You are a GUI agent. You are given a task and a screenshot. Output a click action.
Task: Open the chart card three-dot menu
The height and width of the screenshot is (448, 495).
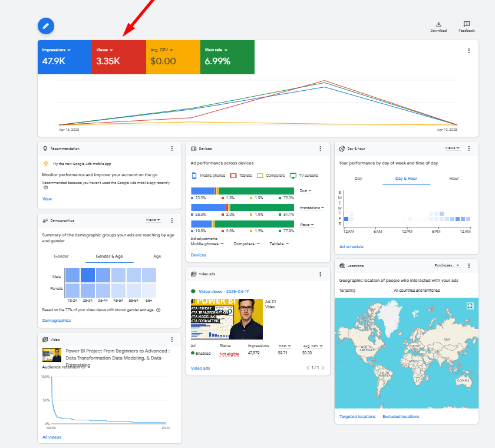click(x=469, y=51)
